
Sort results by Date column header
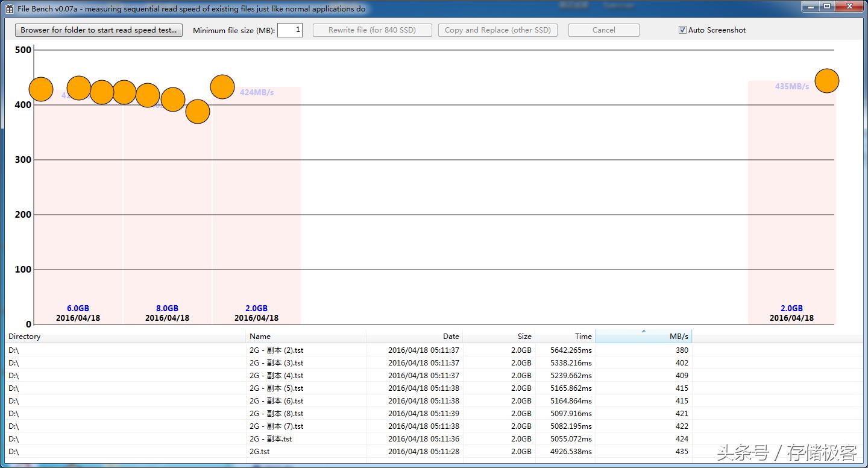415,337
